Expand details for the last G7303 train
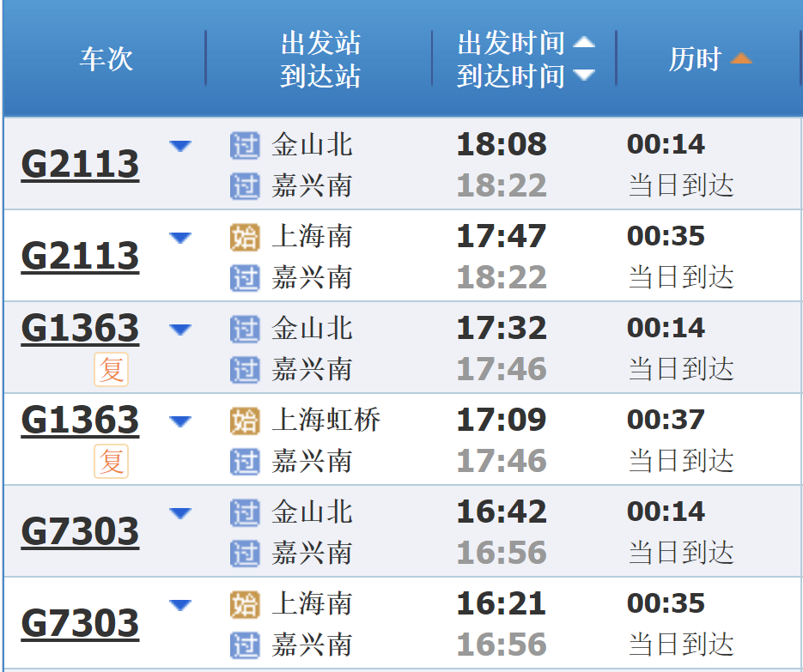803x672 pixels. 180,604
